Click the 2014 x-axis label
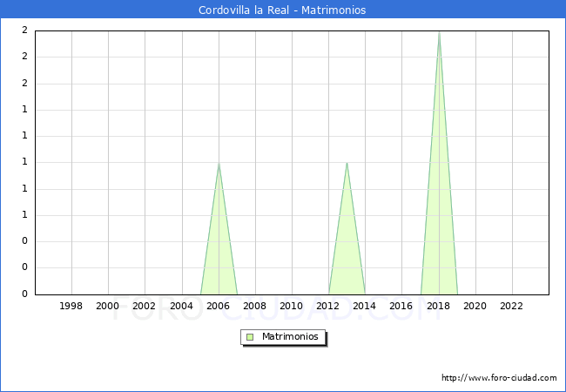The width and height of the screenshot is (566, 392). point(365,306)
